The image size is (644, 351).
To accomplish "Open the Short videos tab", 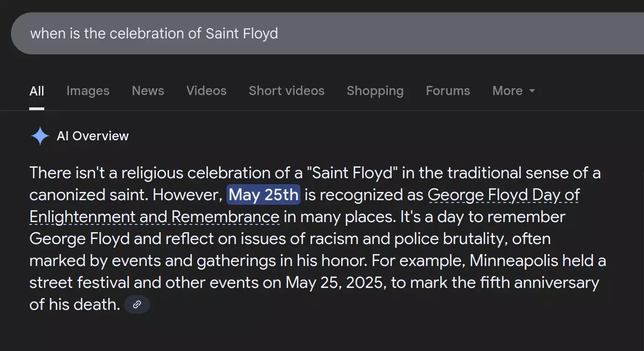I will pos(287,91).
